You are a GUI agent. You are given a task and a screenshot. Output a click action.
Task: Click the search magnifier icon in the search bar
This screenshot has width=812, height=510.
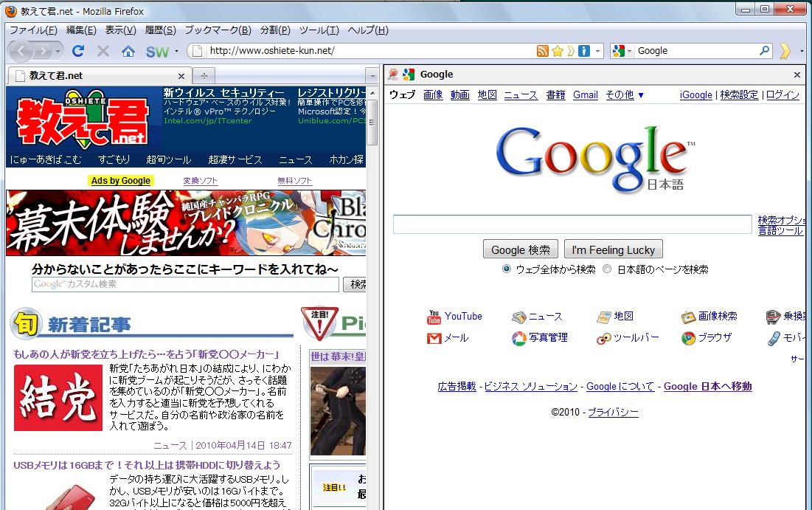[x=764, y=50]
